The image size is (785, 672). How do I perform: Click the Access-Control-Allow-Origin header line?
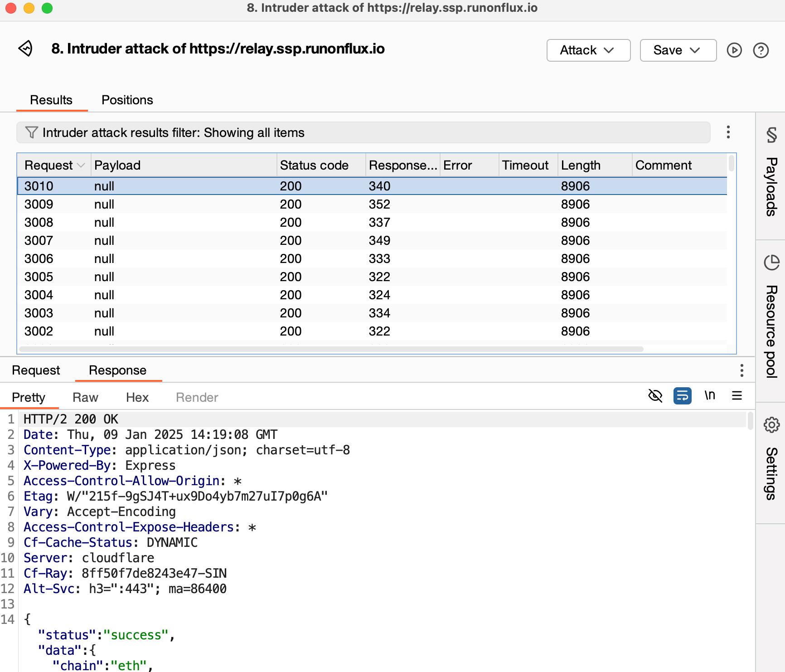click(132, 481)
